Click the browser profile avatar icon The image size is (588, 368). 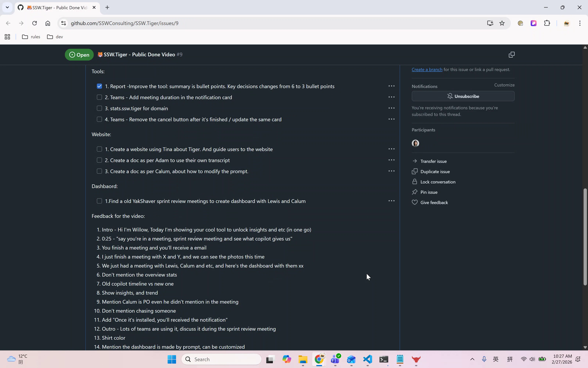pos(566,23)
